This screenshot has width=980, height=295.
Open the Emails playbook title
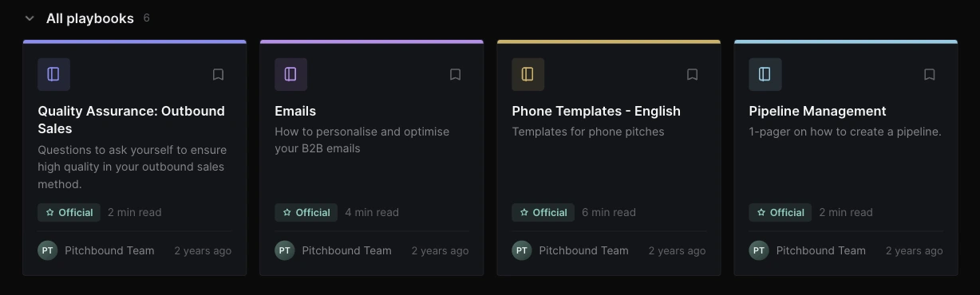pyautogui.click(x=295, y=111)
